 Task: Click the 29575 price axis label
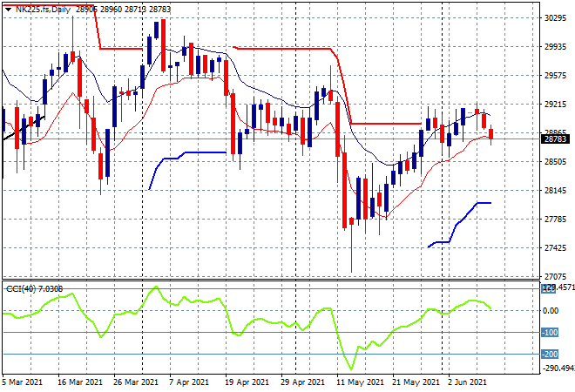point(555,76)
